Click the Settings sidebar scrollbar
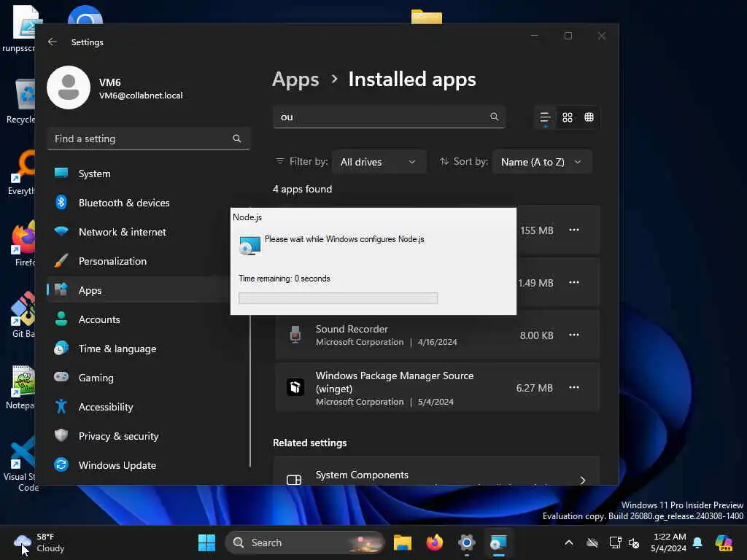Screen dimensions: 747x560 coord(249,391)
